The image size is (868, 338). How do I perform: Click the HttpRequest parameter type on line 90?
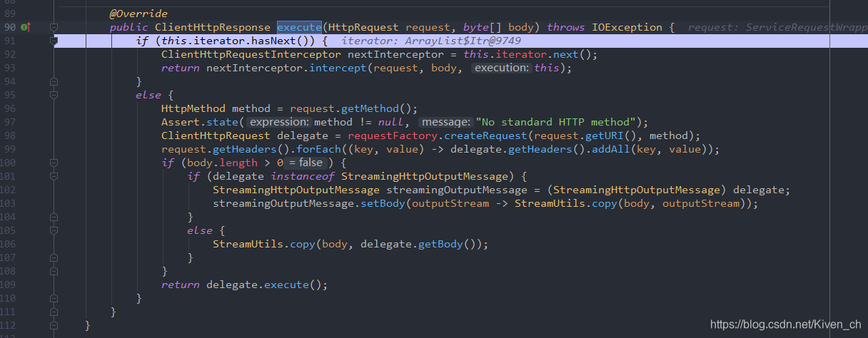[363, 27]
